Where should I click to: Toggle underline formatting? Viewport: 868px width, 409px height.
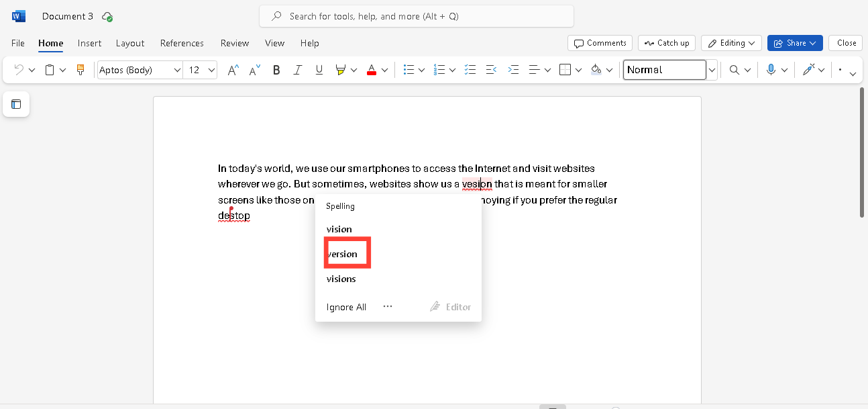pyautogui.click(x=319, y=69)
